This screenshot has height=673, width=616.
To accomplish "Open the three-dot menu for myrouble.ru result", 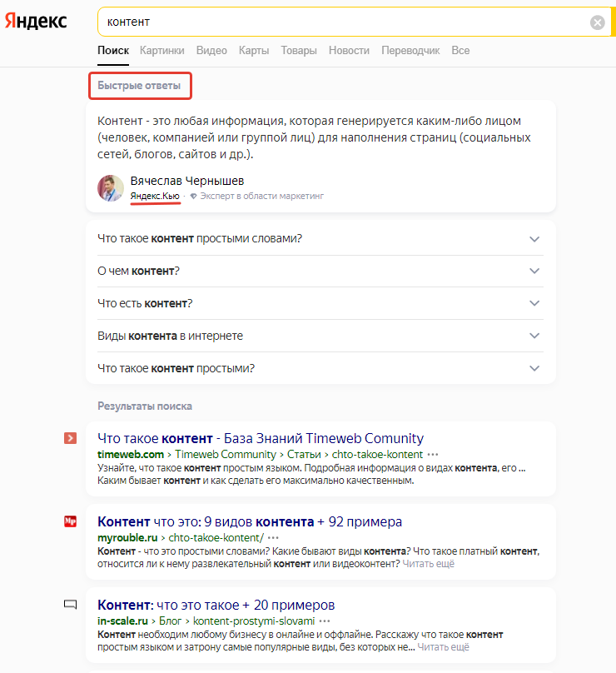I will click(x=273, y=538).
